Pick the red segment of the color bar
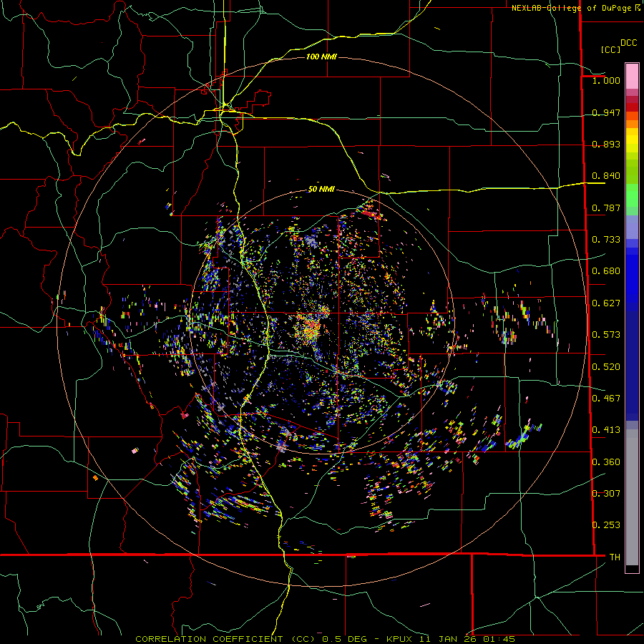 [x=632, y=107]
